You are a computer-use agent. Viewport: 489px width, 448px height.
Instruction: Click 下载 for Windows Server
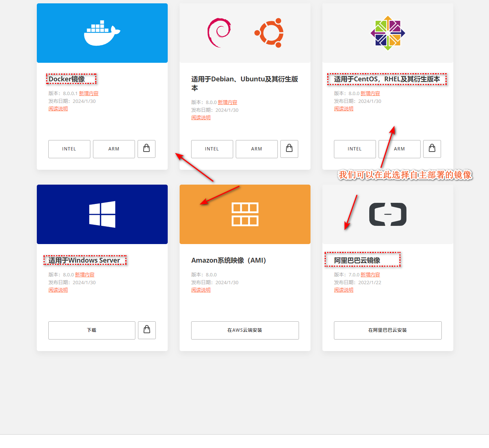click(x=91, y=330)
